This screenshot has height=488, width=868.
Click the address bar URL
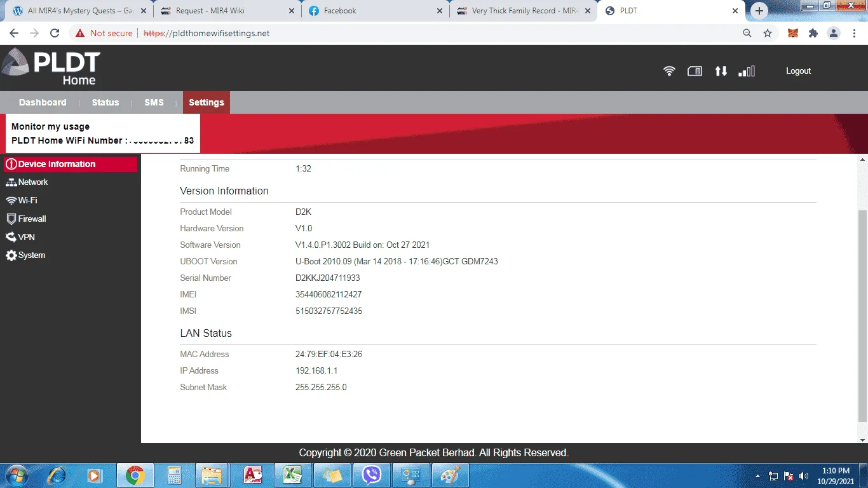[x=207, y=33]
